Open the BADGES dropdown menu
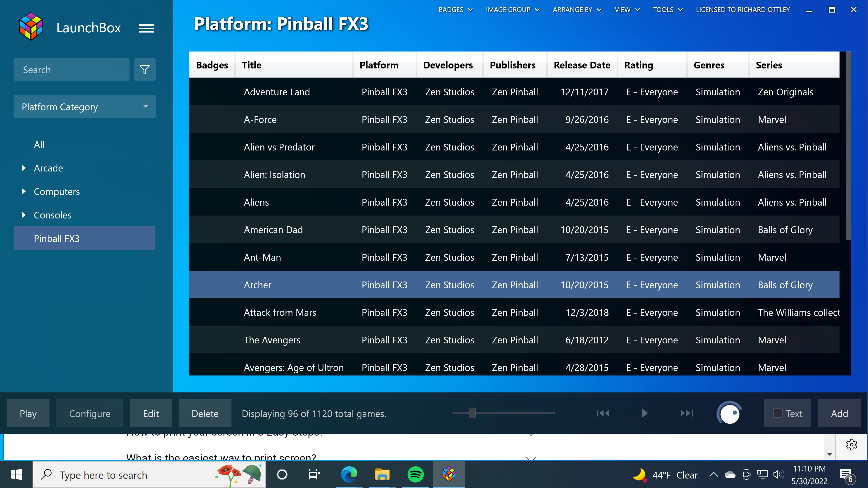Image resolution: width=868 pixels, height=488 pixels. 455,10
